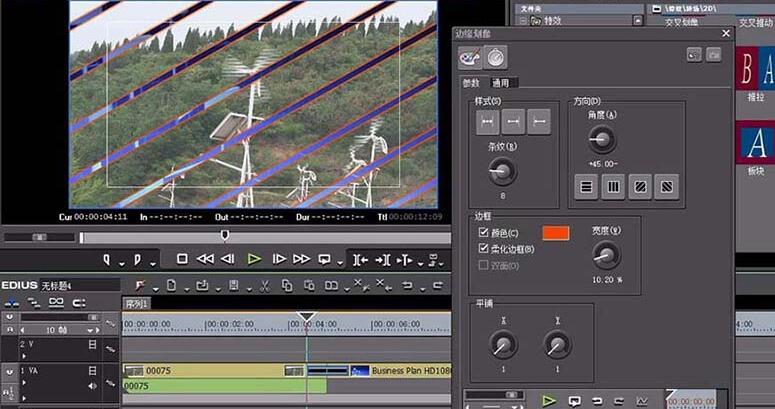Screen dimensions: 775x409
Task: Click the replace clip icon
Action: (x=331, y=285)
